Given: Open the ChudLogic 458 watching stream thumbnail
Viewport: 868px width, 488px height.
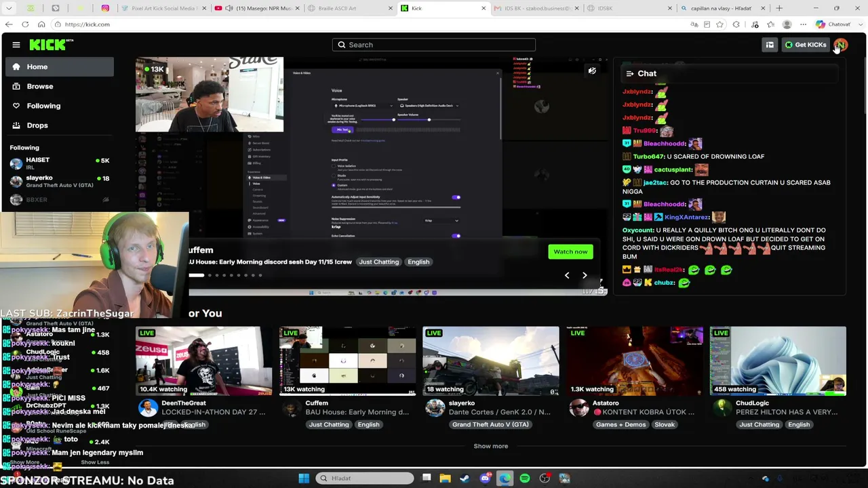Looking at the screenshot, I should tap(778, 361).
